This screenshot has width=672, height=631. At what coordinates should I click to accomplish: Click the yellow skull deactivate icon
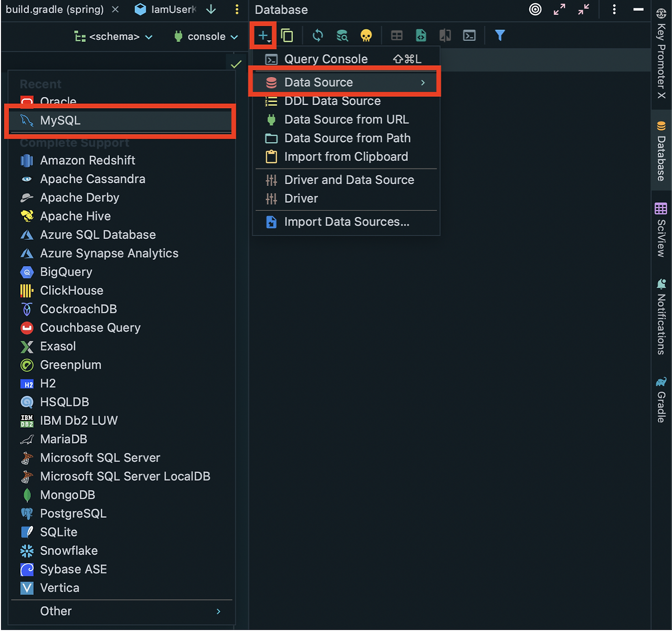(x=366, y=36)
